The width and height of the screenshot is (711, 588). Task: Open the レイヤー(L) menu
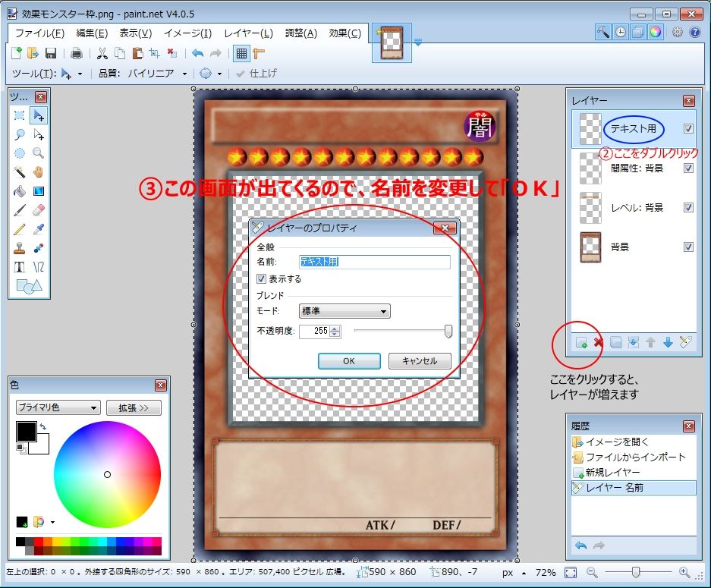(x=248, y=33)
